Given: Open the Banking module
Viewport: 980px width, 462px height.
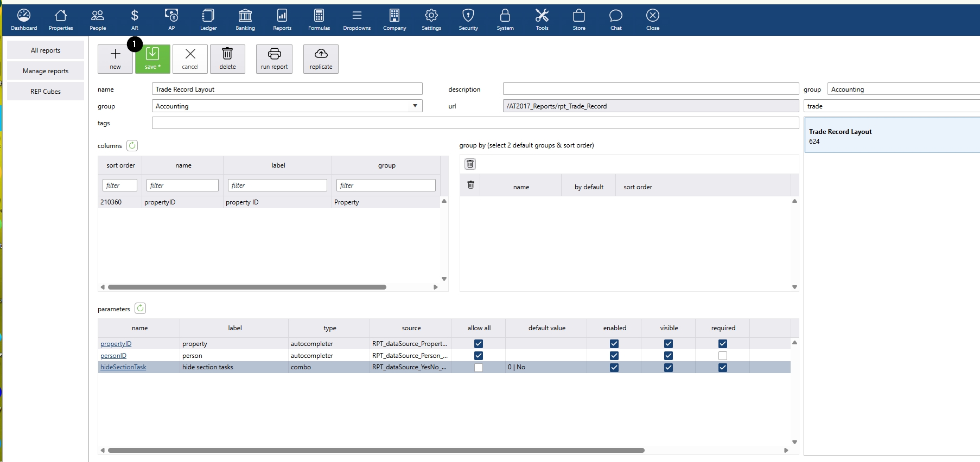Looking at the screenshot, I should tap(245, 20).
